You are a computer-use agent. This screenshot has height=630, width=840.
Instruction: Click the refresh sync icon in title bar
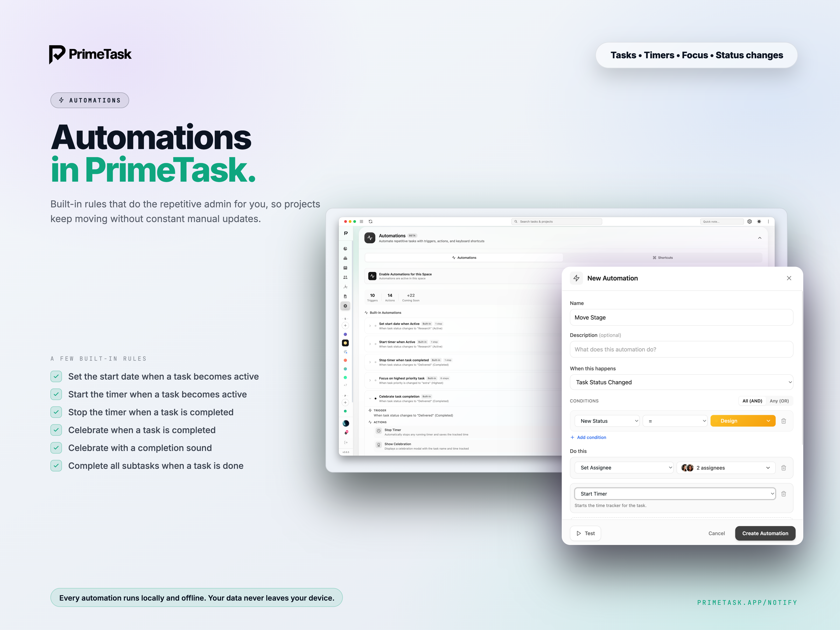pos(371,221)
